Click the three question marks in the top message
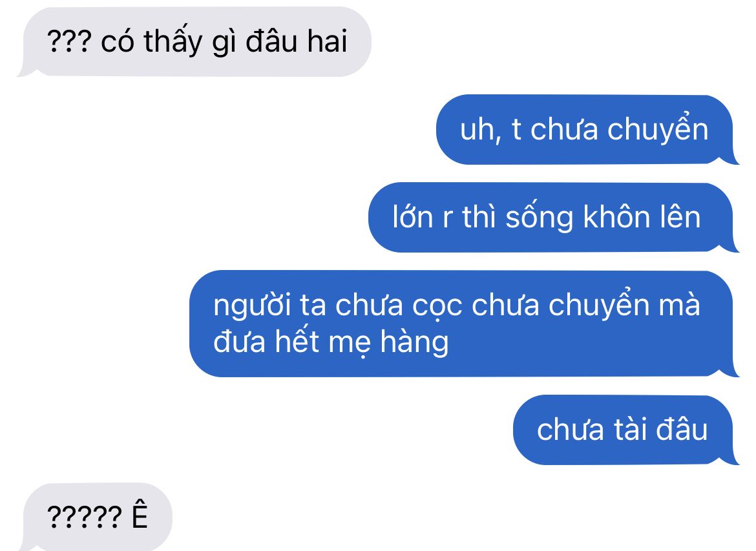Screen dimensions: 756x551 [x=69, y=41]
